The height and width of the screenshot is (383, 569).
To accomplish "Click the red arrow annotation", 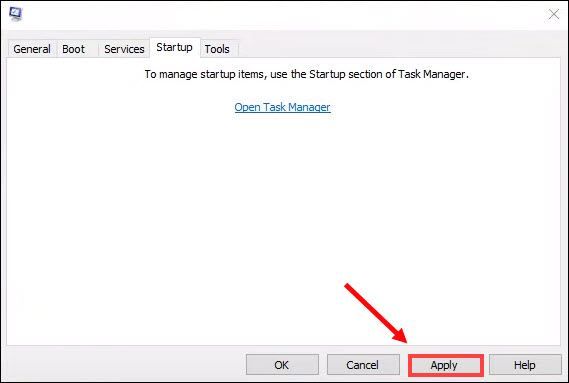I will 376,313.
